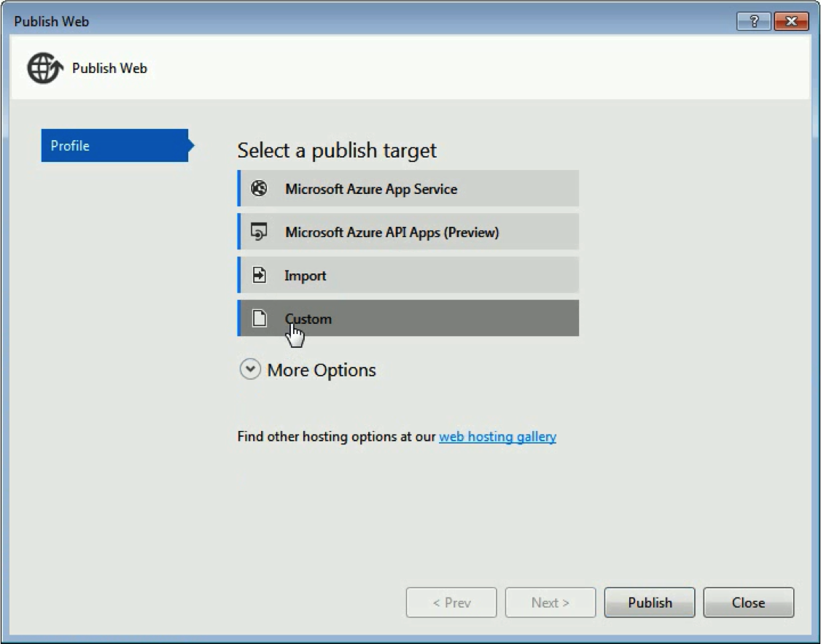Click 'Find other hosting options at our' text
821x644 pixels.
click(x=337, y=437)
